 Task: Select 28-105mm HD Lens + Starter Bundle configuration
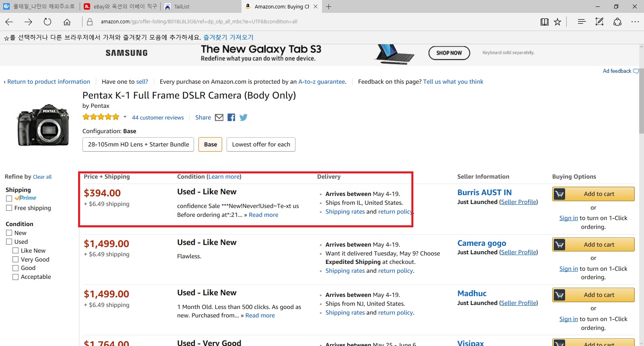tap(138, 144)
